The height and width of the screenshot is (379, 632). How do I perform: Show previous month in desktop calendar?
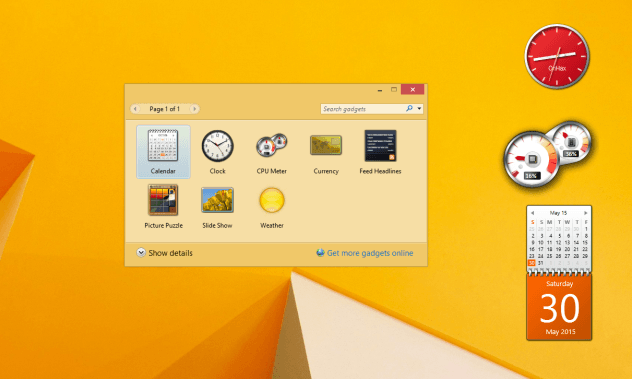(x=532, y=213)
